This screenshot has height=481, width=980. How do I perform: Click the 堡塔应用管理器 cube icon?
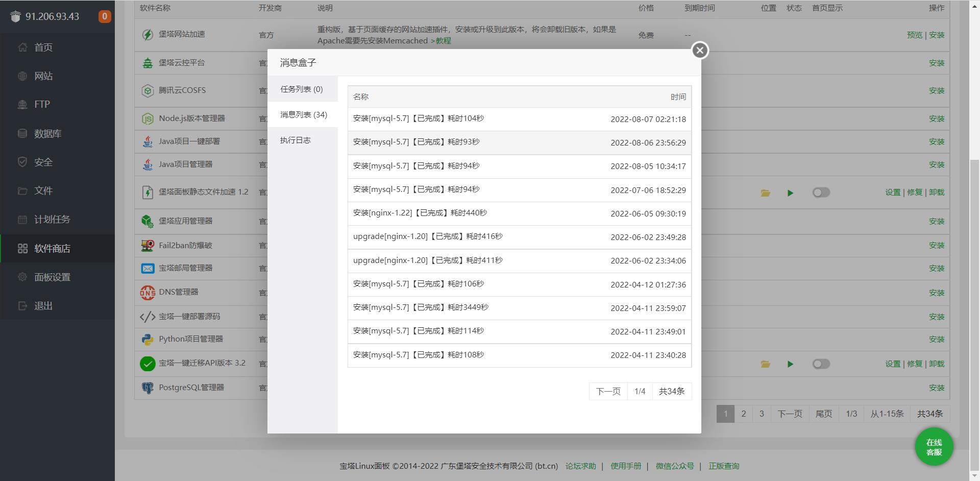148,221
